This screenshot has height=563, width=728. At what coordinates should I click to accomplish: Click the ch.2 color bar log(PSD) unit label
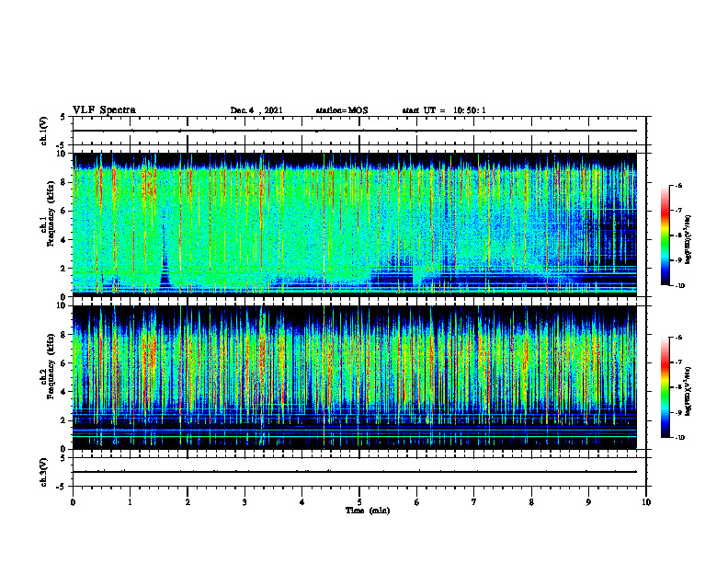click(689, 391)
